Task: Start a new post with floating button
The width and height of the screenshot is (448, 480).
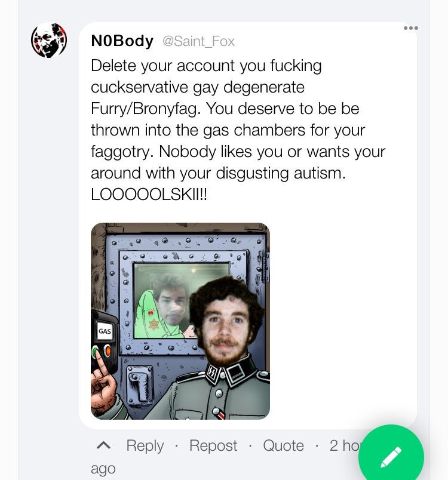Action: (x=391, y=453)
